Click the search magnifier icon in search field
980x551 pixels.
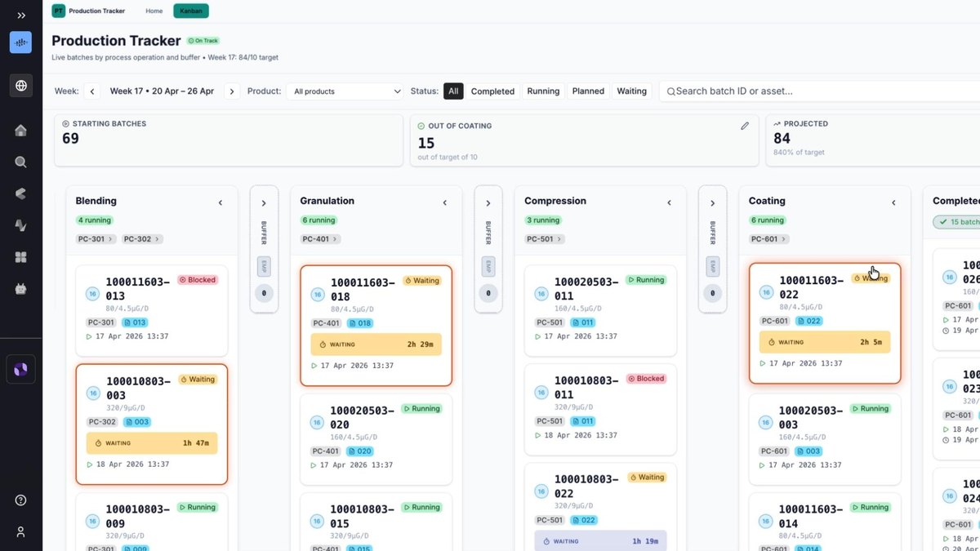(x=671, y=91)
